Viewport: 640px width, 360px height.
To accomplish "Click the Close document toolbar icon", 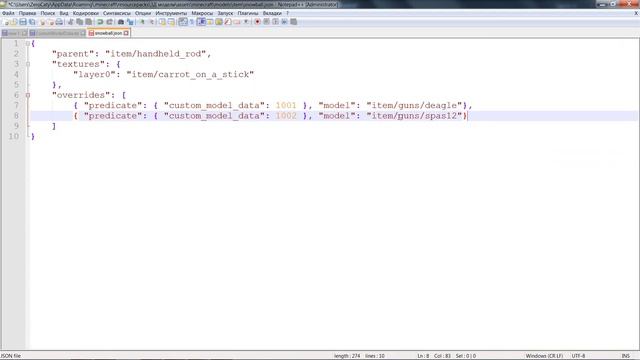I will tap(42, 22).
